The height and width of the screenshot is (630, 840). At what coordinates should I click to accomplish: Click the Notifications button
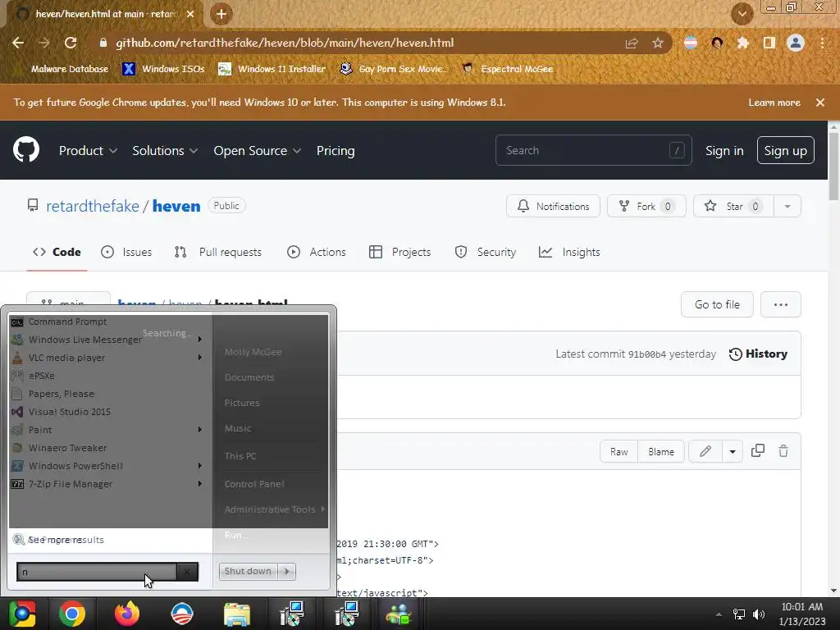click(x=553, y=206)
